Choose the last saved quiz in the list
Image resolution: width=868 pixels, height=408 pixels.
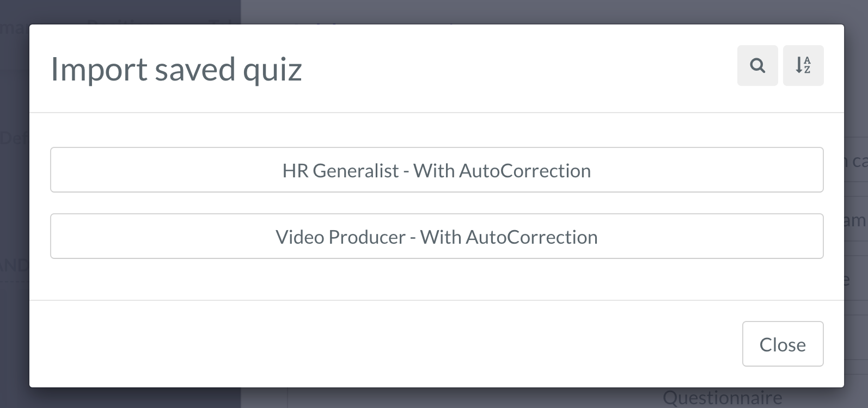point(437,236)
